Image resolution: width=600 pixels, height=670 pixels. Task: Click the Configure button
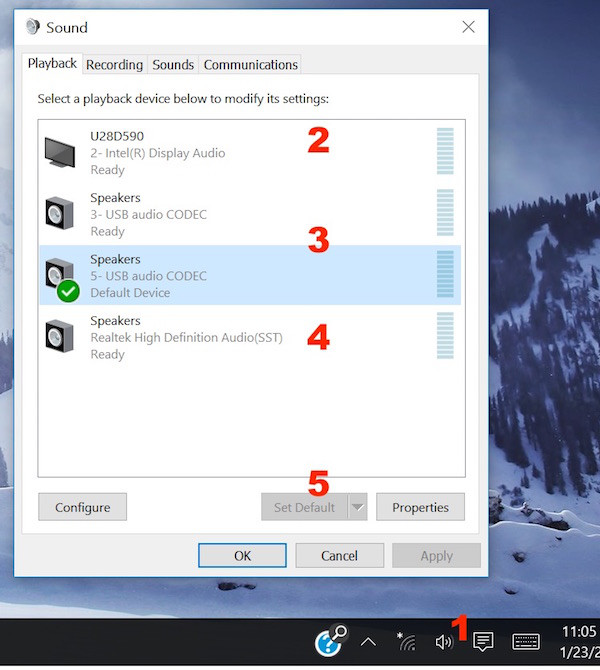point(82,507)
